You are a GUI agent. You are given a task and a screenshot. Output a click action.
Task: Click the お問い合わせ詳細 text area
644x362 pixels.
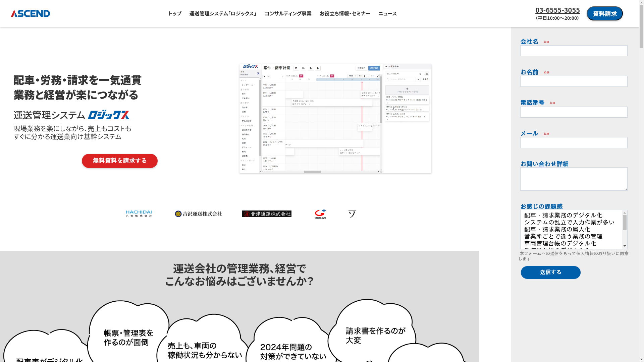click(x=574, y=179)
